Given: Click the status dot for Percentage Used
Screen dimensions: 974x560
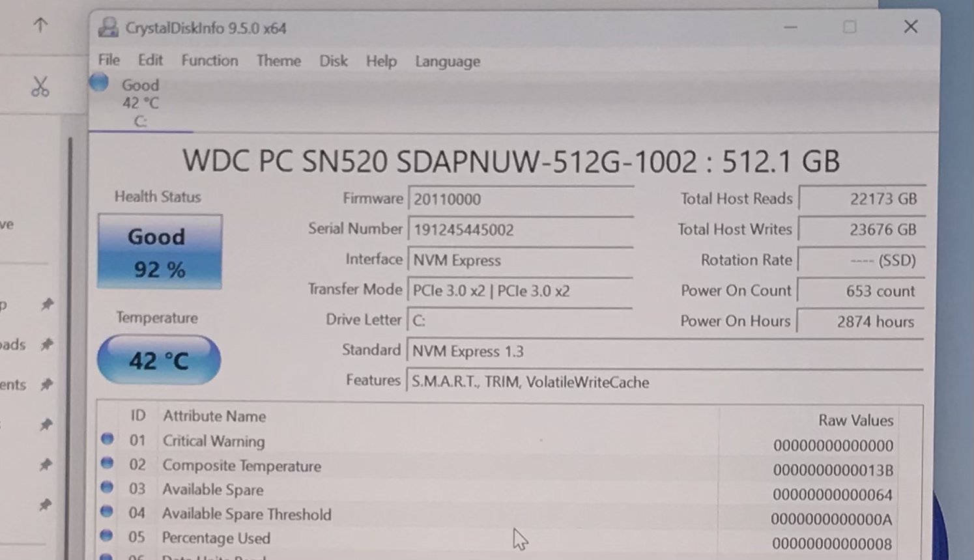Looking at the screenshot, I should tap(107, 535).
